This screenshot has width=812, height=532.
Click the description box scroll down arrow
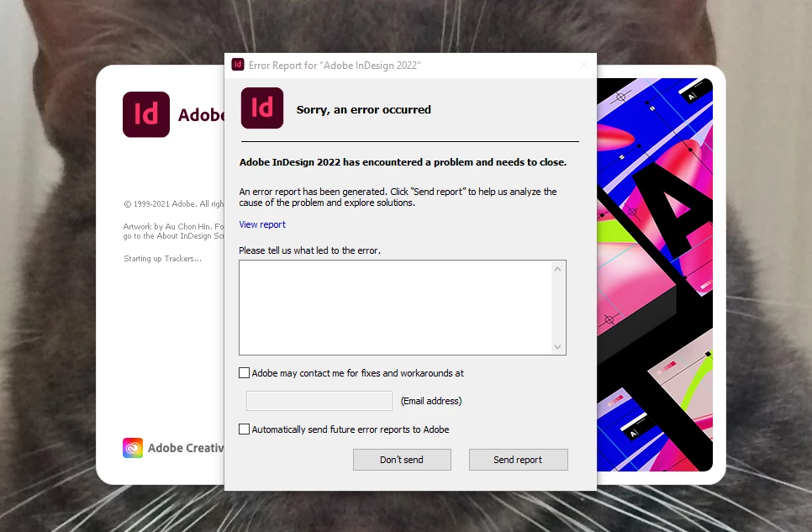pyautogui.click(x=558, y=346)
